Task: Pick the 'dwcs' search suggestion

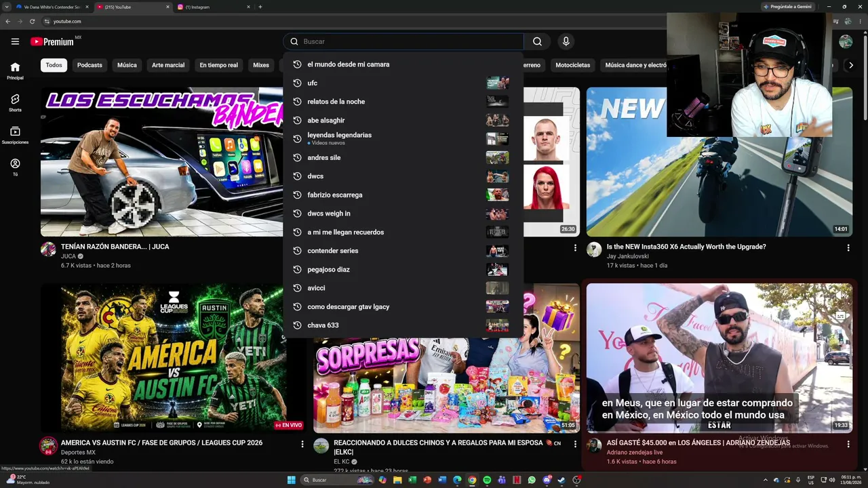Action: 403,176
